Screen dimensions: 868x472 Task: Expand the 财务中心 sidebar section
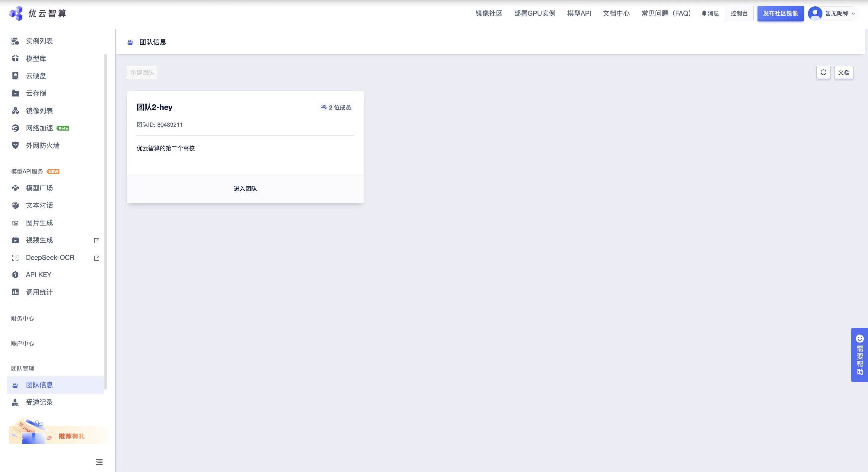pos(23,318)
